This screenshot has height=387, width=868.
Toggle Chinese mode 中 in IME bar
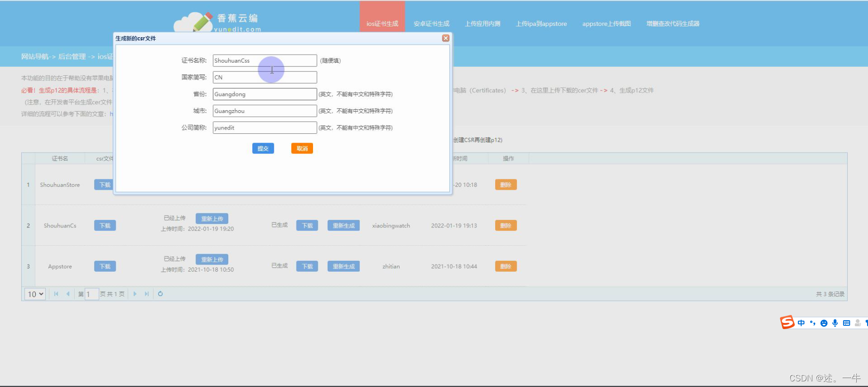click(x=801, y=323)
